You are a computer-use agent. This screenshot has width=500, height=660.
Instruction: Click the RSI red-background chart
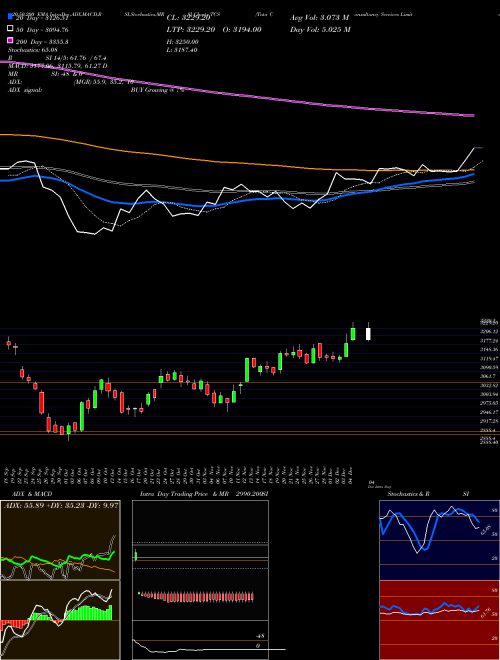[439, 620]
